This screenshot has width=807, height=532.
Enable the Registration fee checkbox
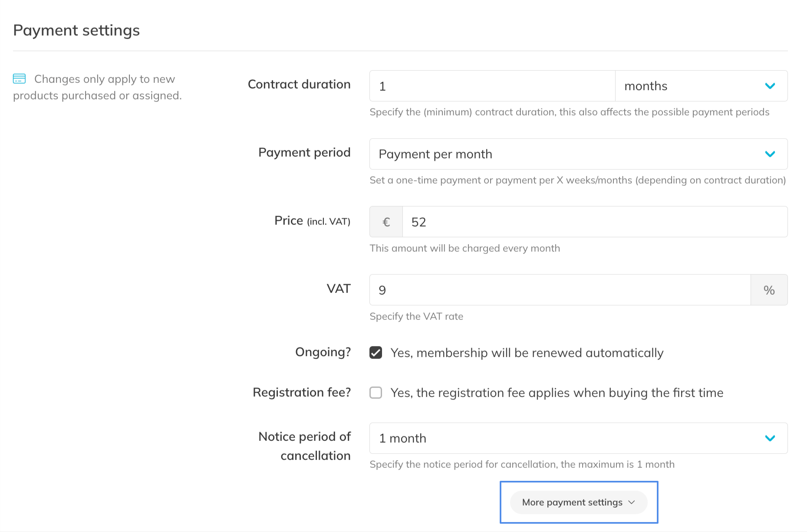tap(376, 393)
